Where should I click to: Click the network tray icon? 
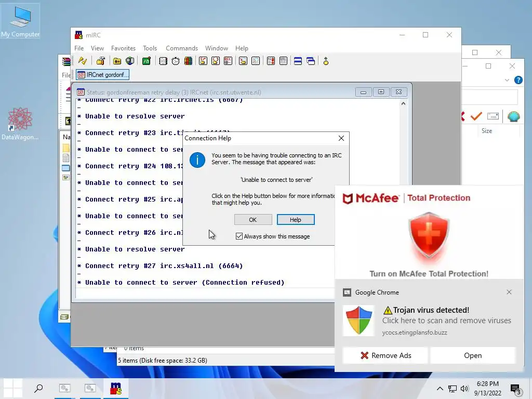453,389
